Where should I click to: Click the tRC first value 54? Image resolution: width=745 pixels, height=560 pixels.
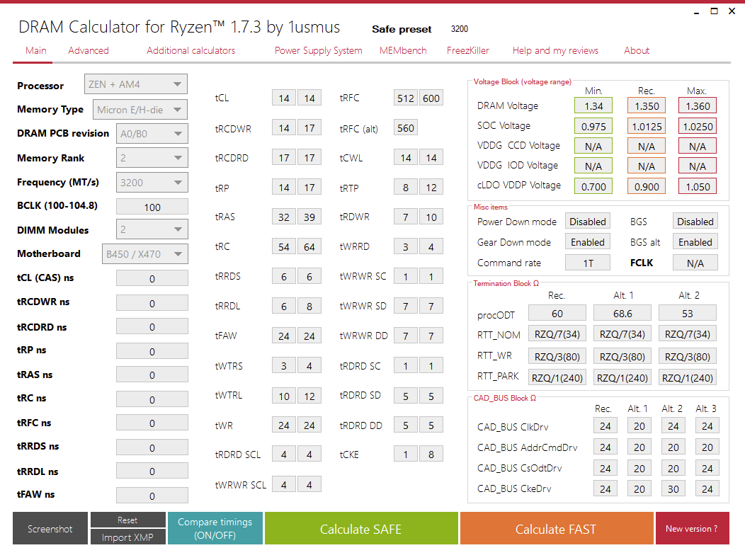pyautogui.click(x=284, y=246)
